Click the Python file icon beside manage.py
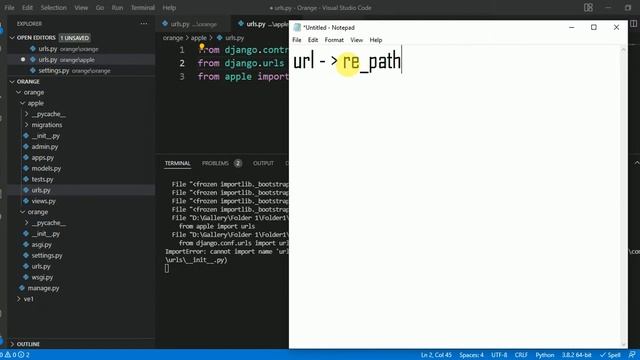 click(x=22, y=288)
